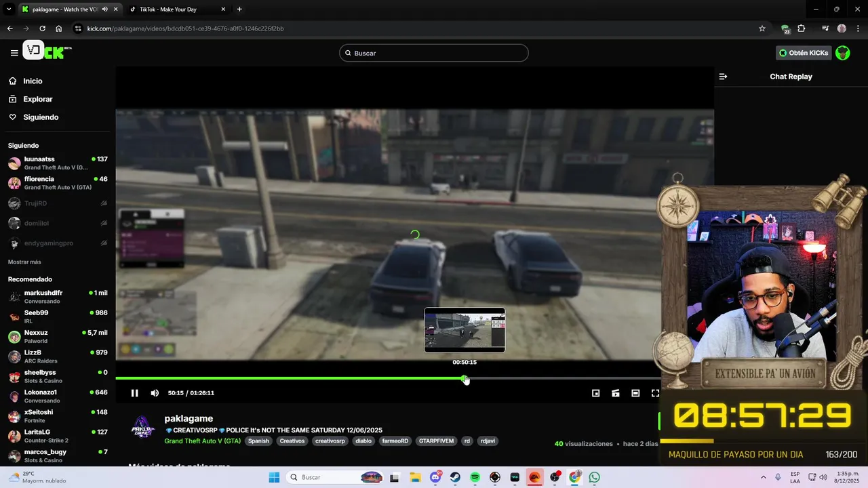868x488 pixels.
Task: Reload the current page
Action: click(42, 28)
